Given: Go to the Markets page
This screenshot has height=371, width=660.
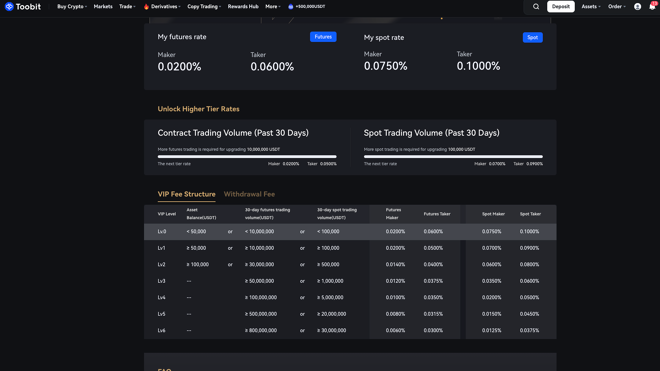Looking at the screenshot, I should pos(103,7).
